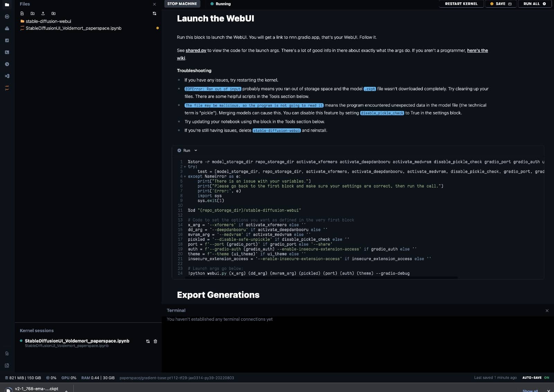Click the Launch the WebUI heading
554x392 pixels.
click(x=215, y=19)
